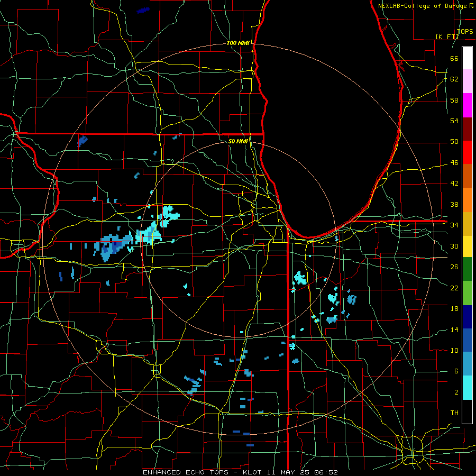
Task: Click the 10 legend value
Action: click(x=454, y=350)
